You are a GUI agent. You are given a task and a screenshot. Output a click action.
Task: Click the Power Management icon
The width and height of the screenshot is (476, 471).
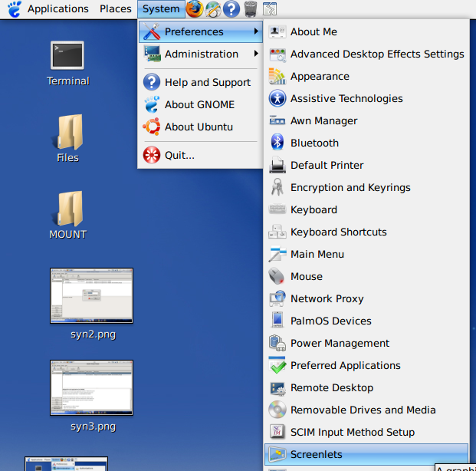coord(277,343)
